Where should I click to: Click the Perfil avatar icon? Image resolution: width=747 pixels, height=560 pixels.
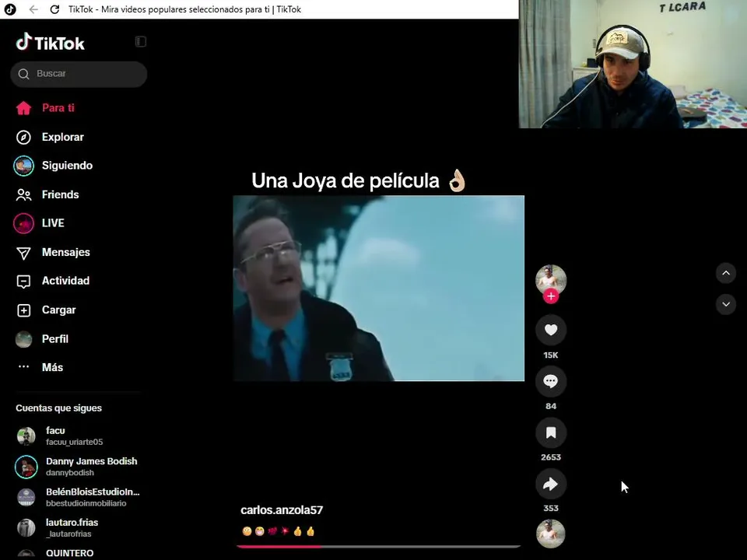23,339
